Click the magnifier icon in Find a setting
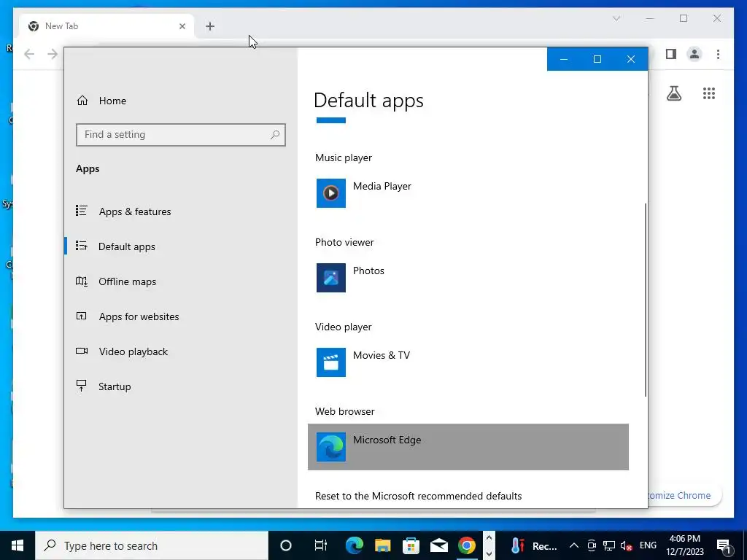Screen dimensions: 747x560 (x=275, y=135)
